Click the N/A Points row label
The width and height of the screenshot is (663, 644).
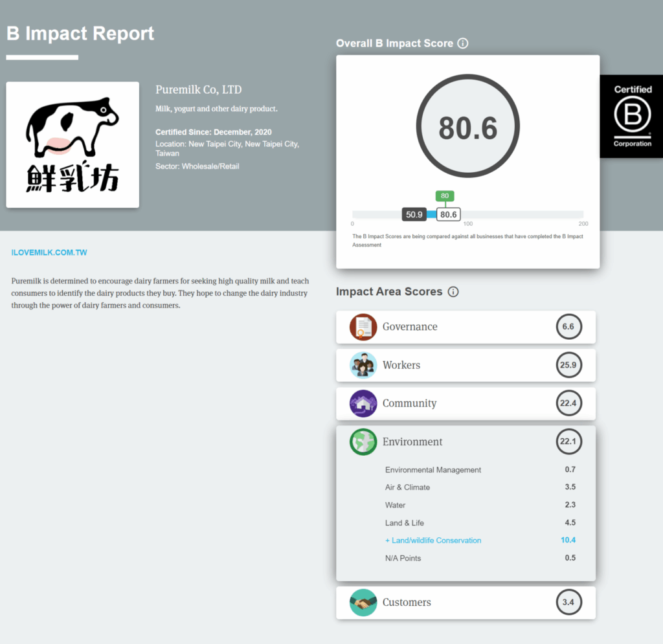[x=403, y=558]
